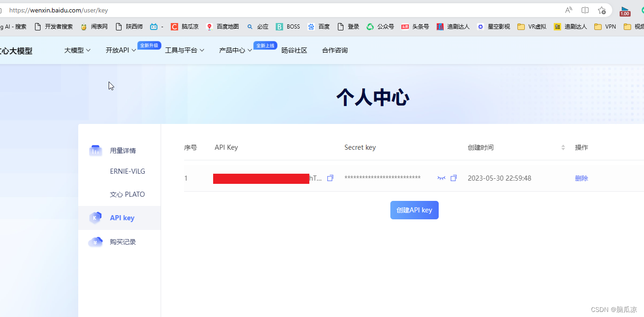Open split screen browser icon
Screen dimensions: 644x317
[x=585, y=10]
